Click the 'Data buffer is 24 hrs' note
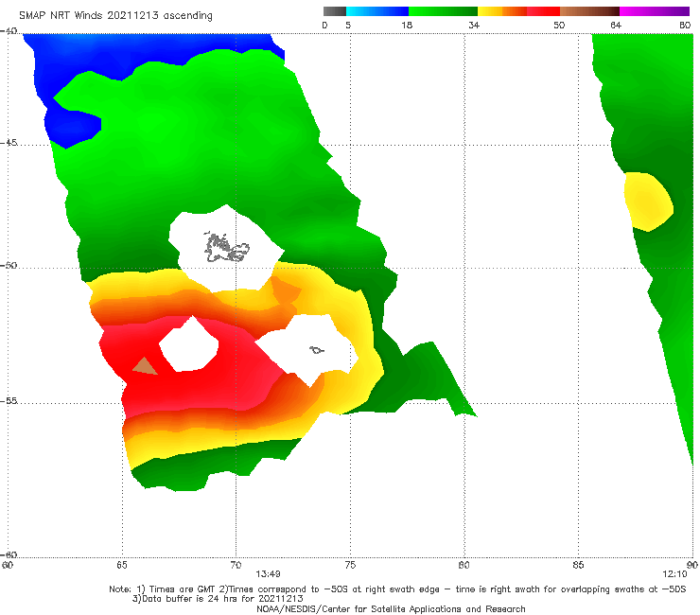700x615 pixels. click(218, 599)
